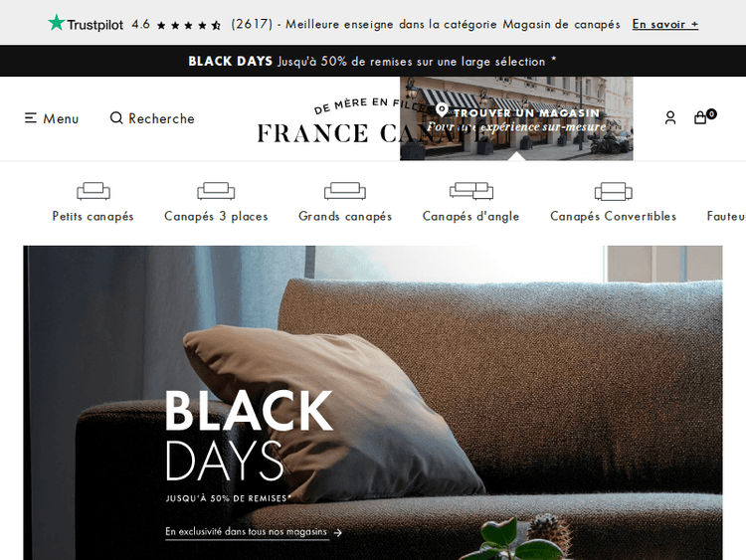Open the shopping bag cart icon
Viewport: 746px width, 560px height.
click(700, 117)
